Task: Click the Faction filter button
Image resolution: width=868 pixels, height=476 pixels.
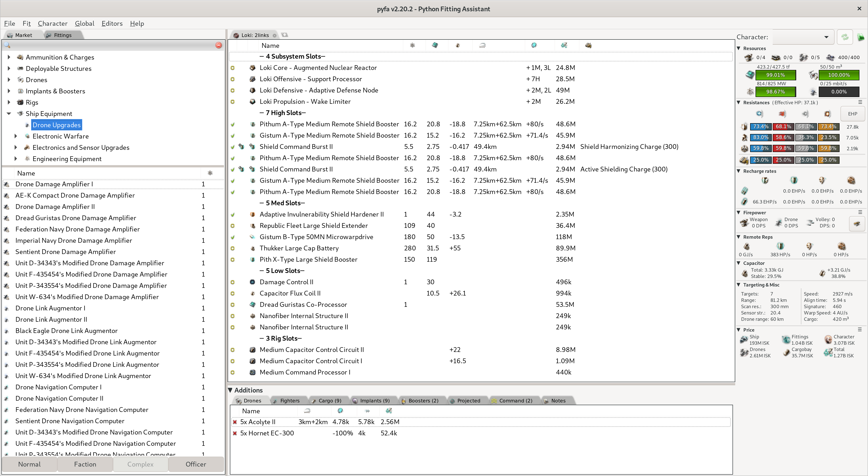Action: (x=85, y=464)
